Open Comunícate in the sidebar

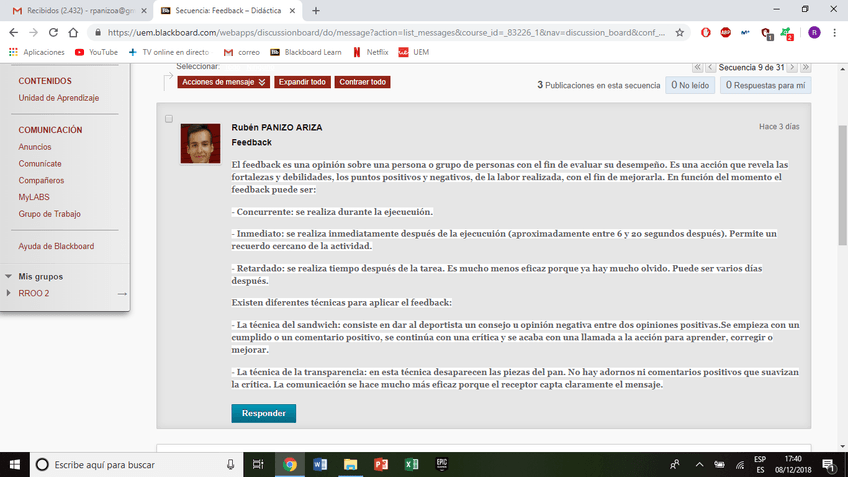(40, 164)
